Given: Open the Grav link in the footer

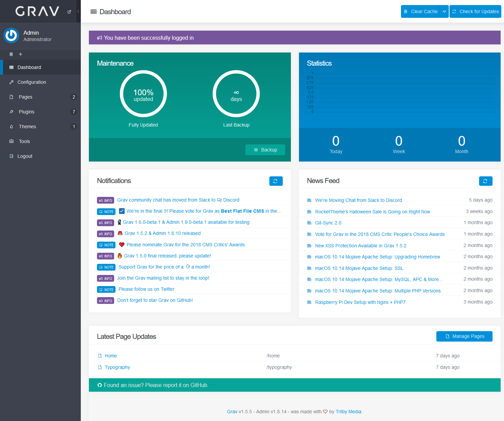Looking at the screenshot, I should (x=232, y=412).
